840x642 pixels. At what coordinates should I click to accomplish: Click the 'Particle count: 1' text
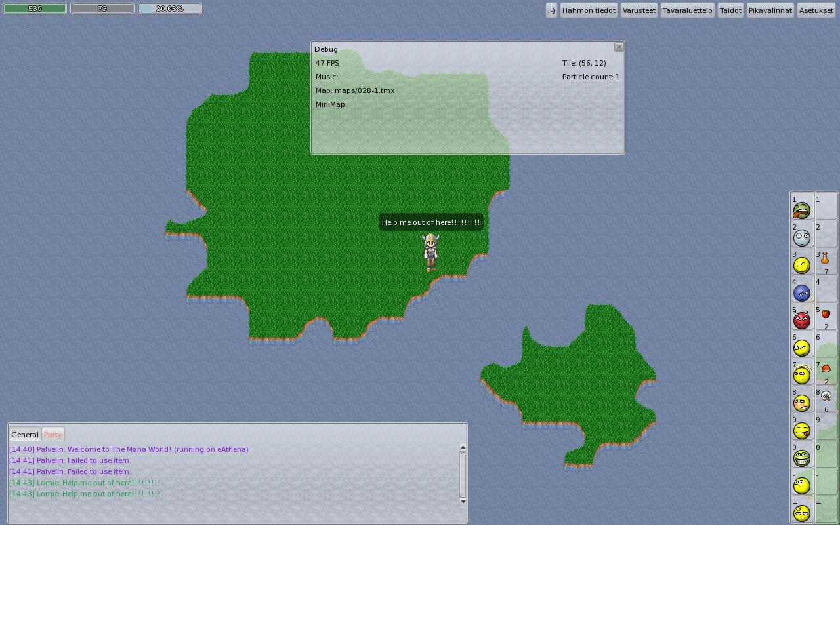click(x=591, y=77)
